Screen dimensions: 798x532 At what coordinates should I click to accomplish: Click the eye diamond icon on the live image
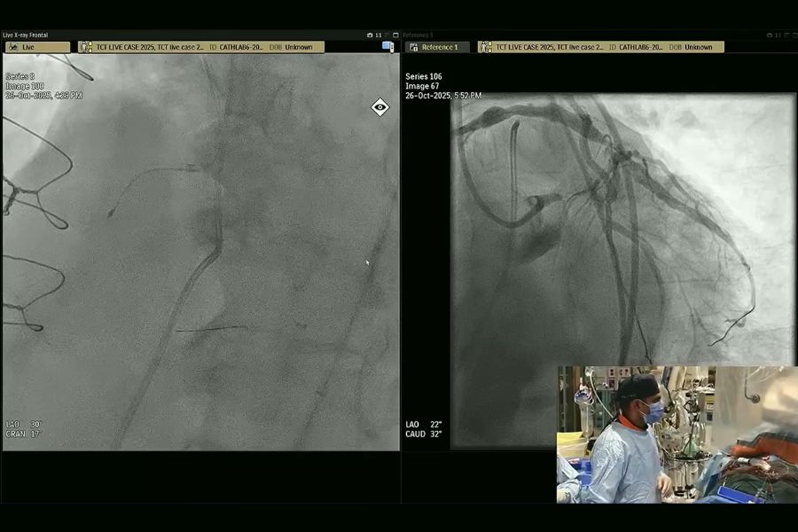tap(379, 107)
